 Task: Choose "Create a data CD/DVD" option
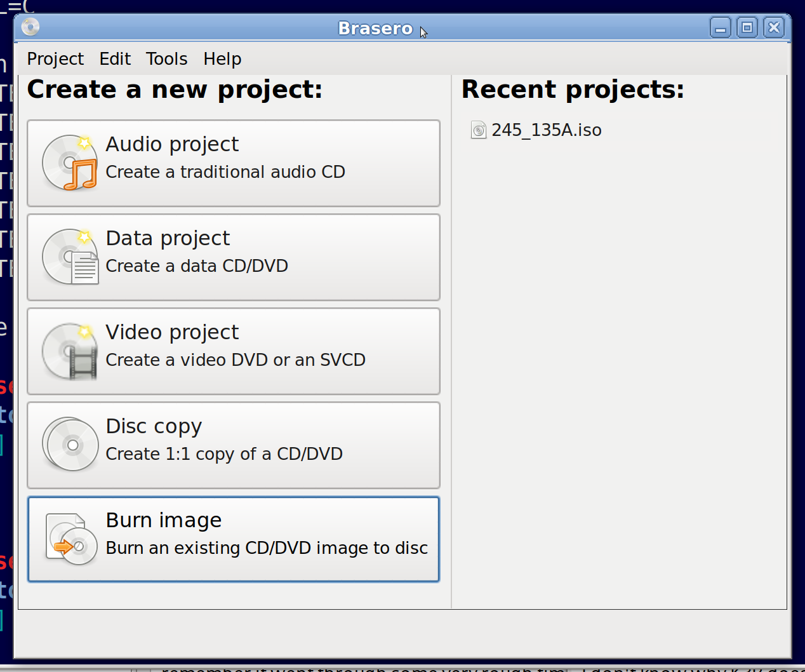tap(234, 257)
